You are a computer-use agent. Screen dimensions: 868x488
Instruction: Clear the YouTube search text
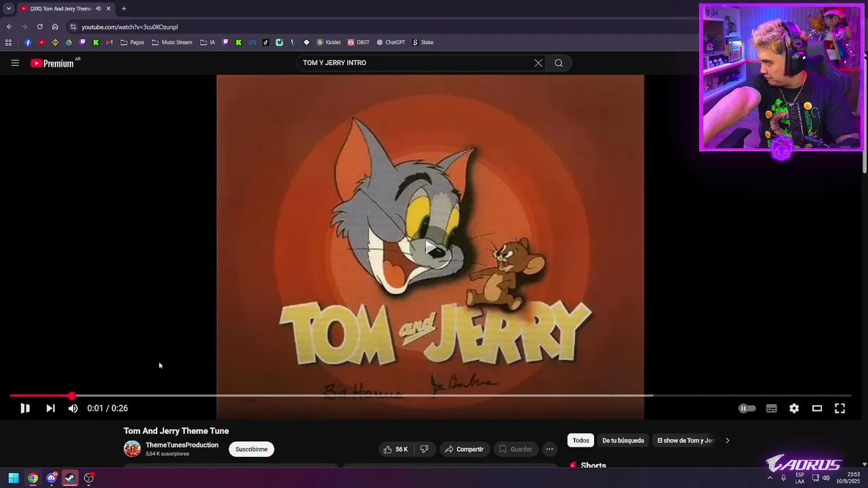pyautogui.click(x=538, y=63)
